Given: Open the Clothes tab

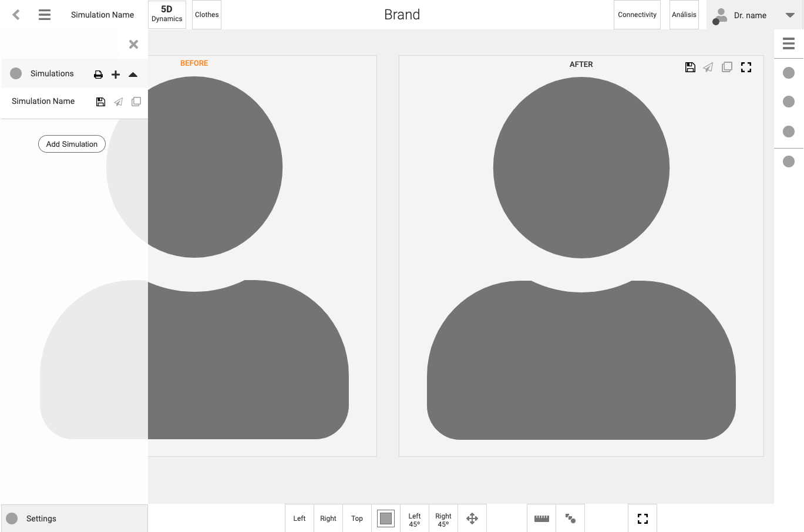Looking at the screenshot, I should pos(207,15).
